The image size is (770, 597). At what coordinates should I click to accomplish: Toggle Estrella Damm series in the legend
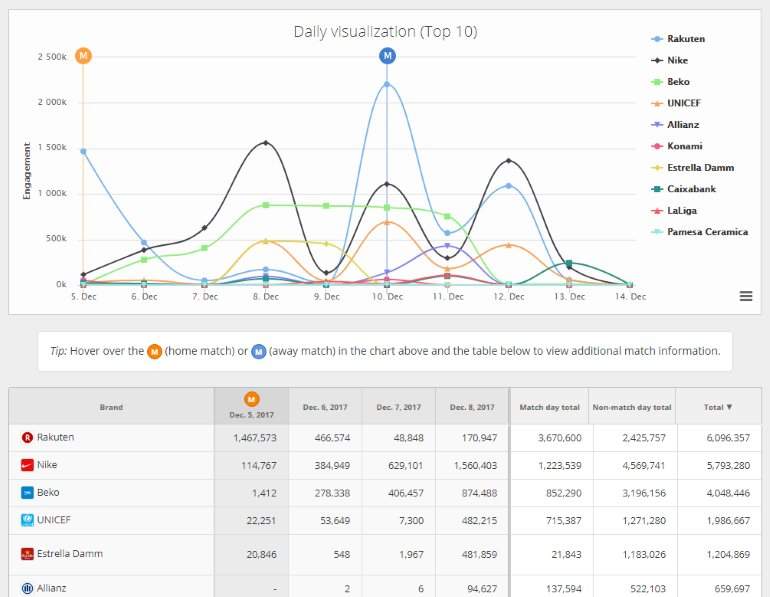click(x=693, y=167)
